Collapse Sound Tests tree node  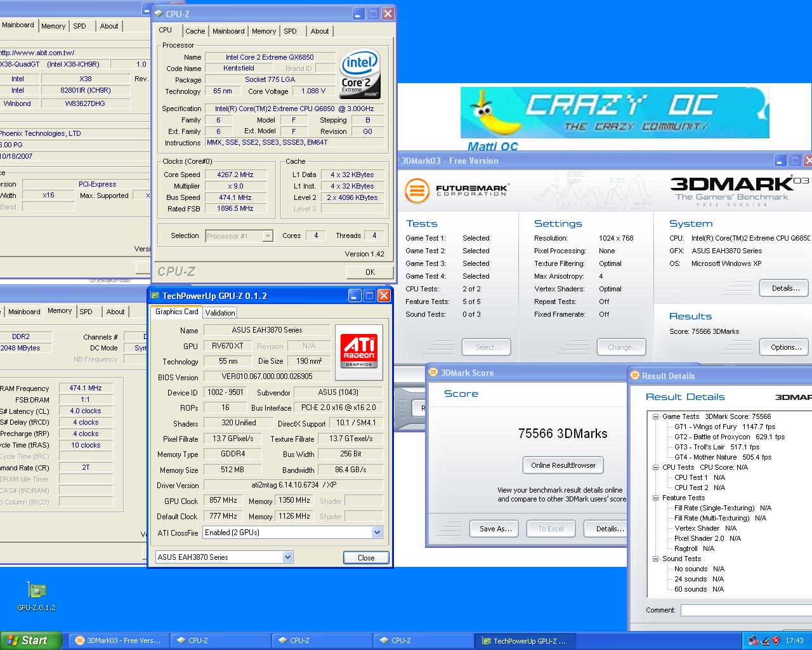click(655, 559)
